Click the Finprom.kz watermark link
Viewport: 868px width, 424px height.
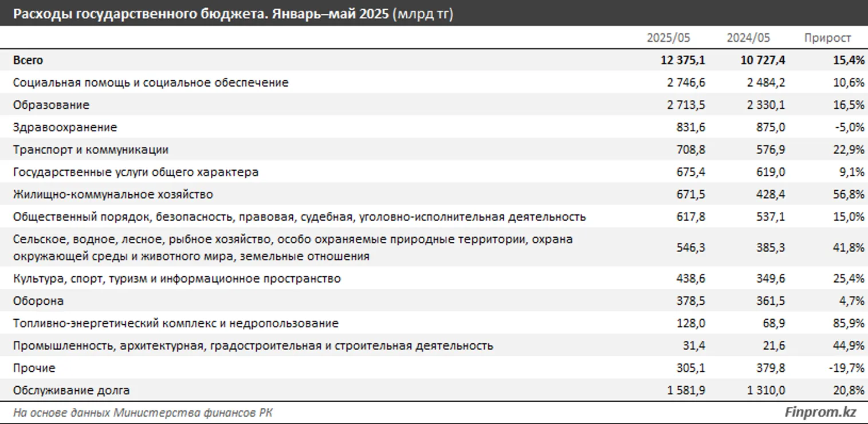tap(820, 412)
